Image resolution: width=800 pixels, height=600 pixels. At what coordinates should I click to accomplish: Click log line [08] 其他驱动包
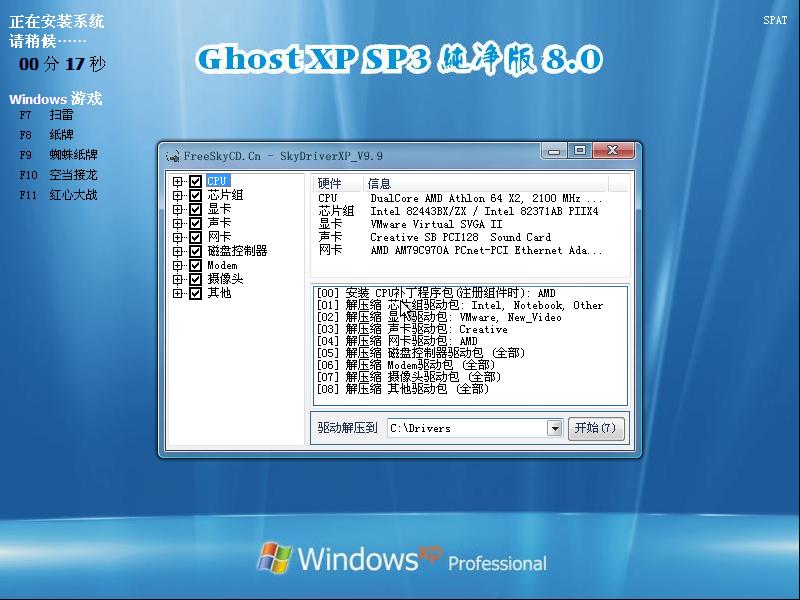[403, 389]
